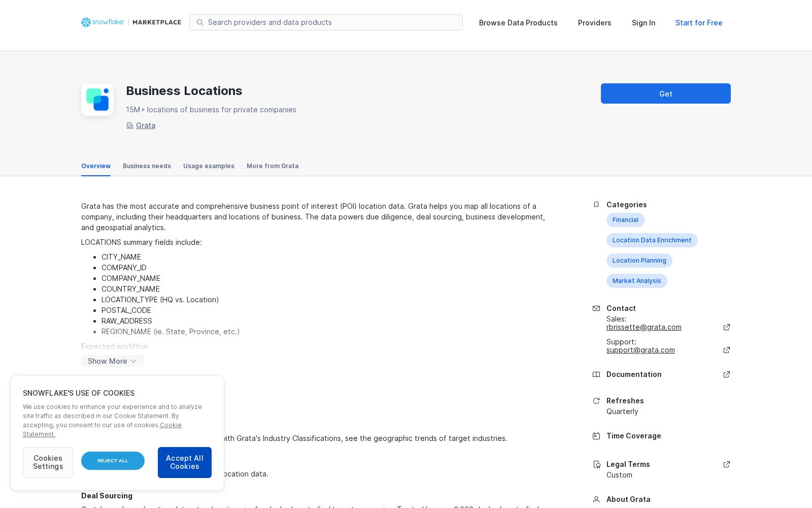Click Start for Free link
812x508 pixels.
699,23
